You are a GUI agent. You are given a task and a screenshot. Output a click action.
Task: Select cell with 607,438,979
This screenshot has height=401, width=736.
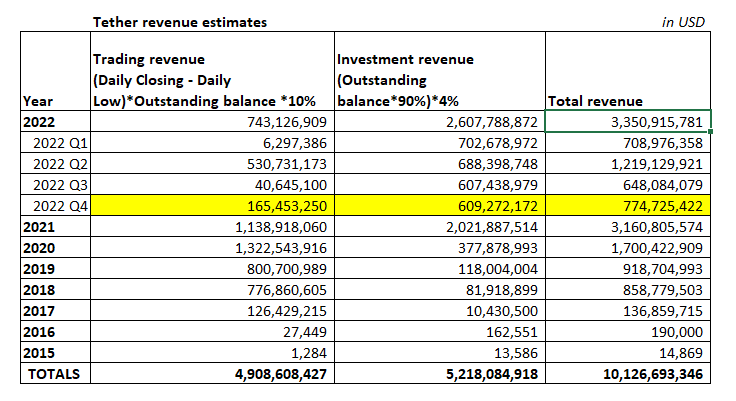pos(440,185)
